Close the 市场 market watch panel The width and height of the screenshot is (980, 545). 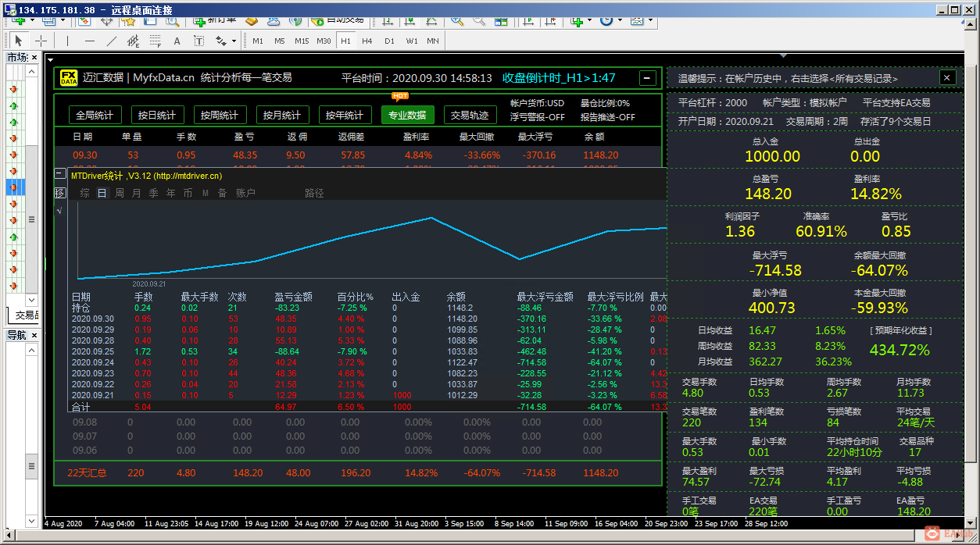point(34,57)
